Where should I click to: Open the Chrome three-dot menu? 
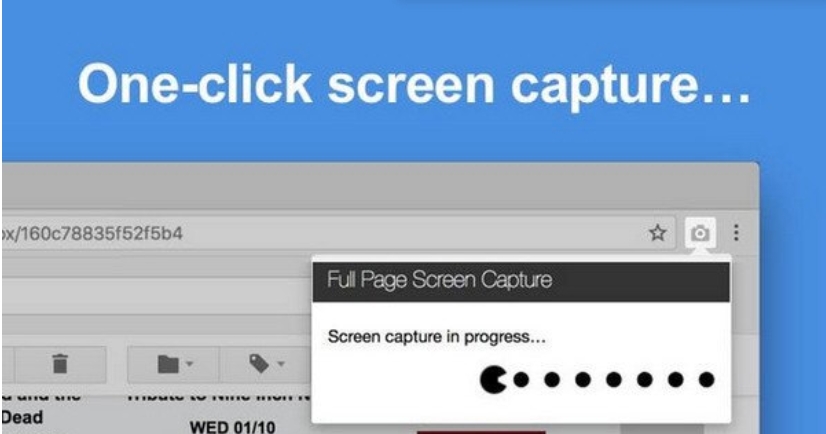737,233
